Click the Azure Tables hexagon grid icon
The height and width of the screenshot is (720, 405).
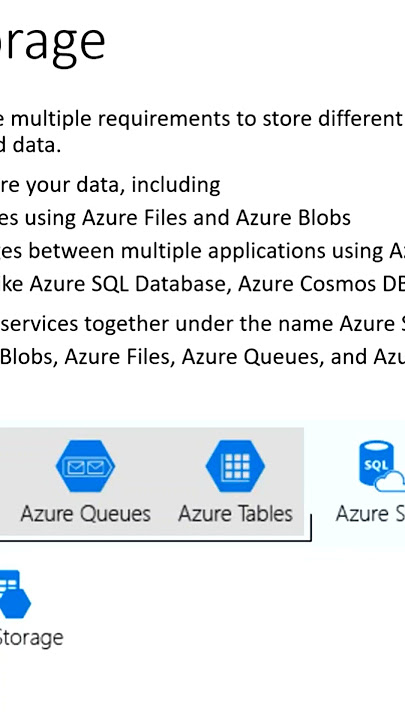click(x=235, y=466)
